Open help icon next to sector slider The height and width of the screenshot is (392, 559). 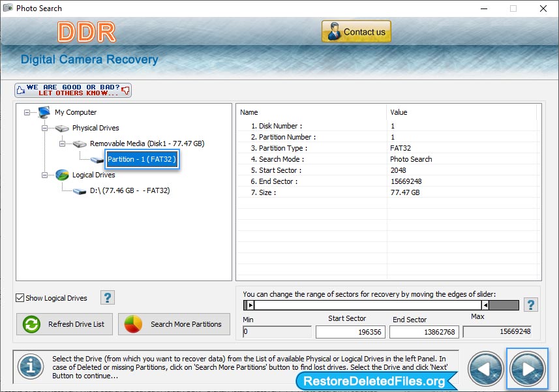pos(531,305)
